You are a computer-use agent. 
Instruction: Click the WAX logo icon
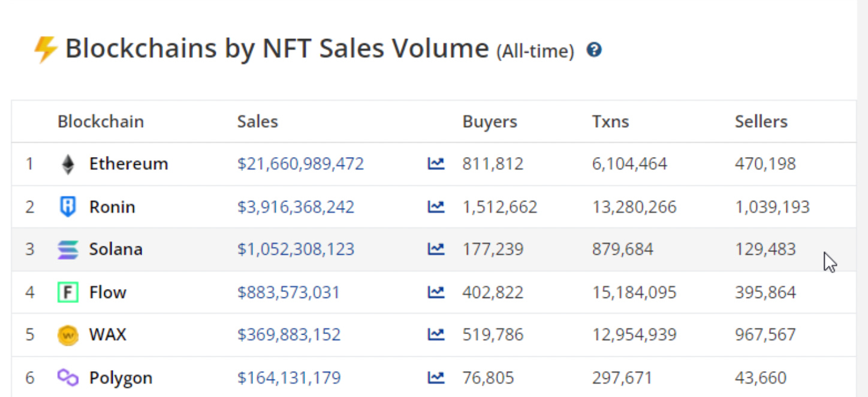click(x=68, y=335)
